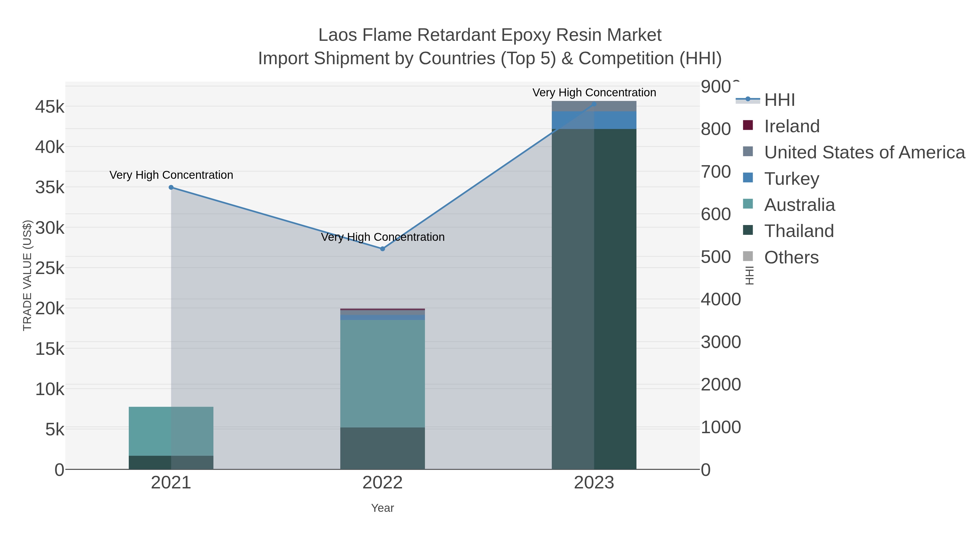Click the 5k y-axis tick label
This screenshot has height=551, width=980.
[55, 430]
